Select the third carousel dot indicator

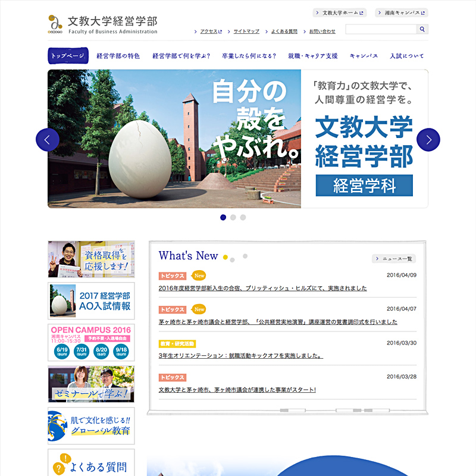[x=243, y=217]
